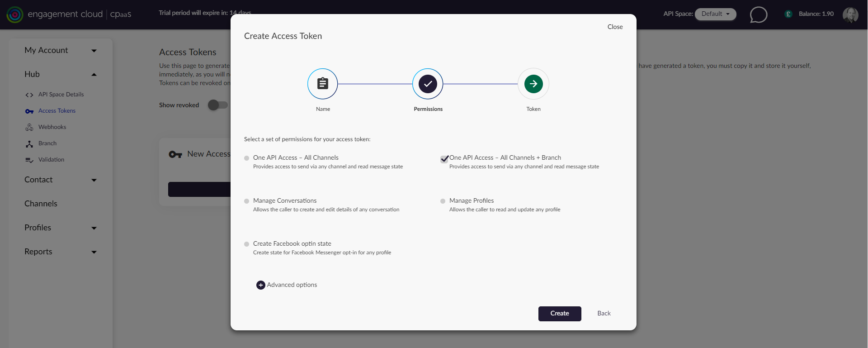Click the Name step clipboard icon
This screenshot has width=868, height=348.
tap(323, 84)
